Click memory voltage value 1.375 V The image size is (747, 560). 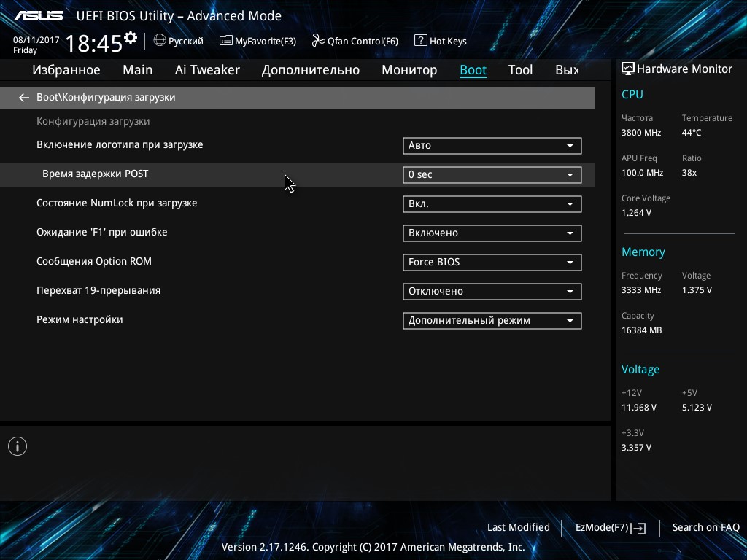(697, 290)
